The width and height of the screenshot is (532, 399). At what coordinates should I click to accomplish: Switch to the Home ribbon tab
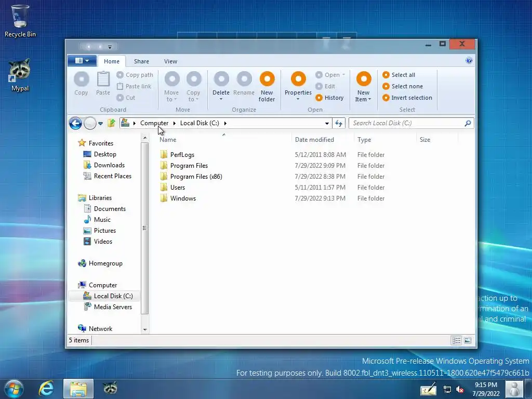112,61
